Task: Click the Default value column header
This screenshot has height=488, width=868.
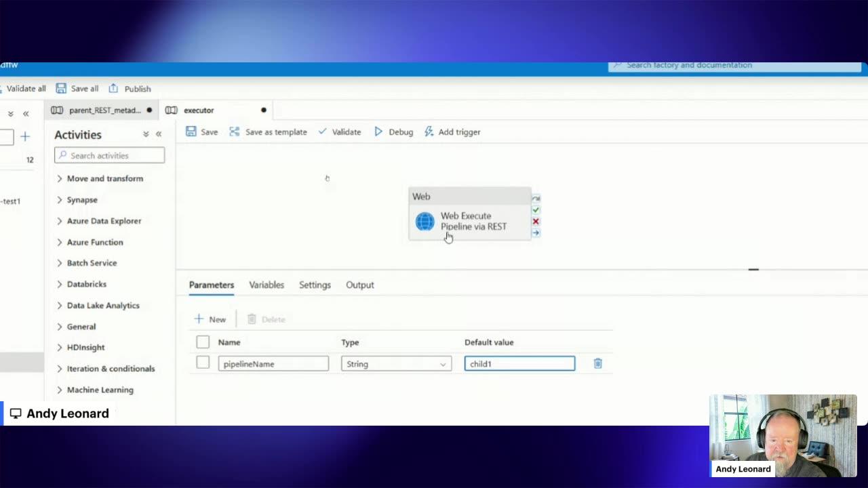Action: point(489,342)
